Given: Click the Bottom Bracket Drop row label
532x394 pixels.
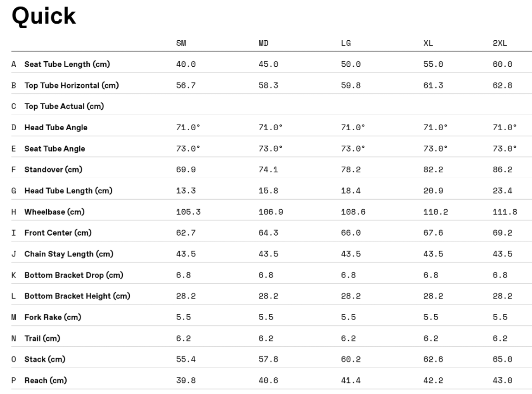Looking at the screenshot, I should click(x=74, y=275).
